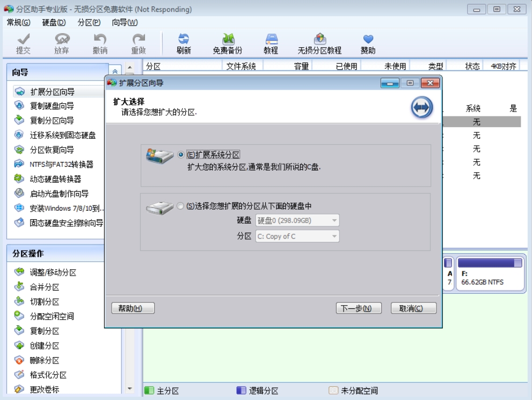Click the 放弃 (discard) toolbar icon
The image size is (532, 400).
(x=62, y=43)
